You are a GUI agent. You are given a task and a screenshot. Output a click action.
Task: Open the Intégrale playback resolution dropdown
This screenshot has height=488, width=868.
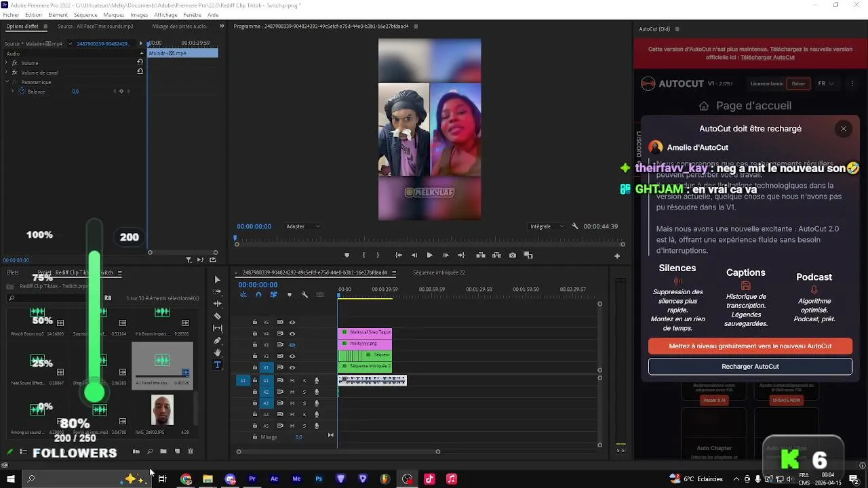click(547, 226)
